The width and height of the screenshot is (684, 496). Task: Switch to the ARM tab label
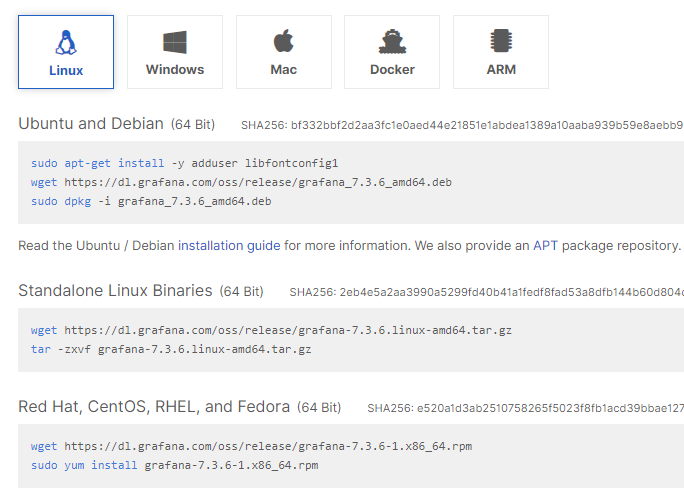(x=501, y=69)
